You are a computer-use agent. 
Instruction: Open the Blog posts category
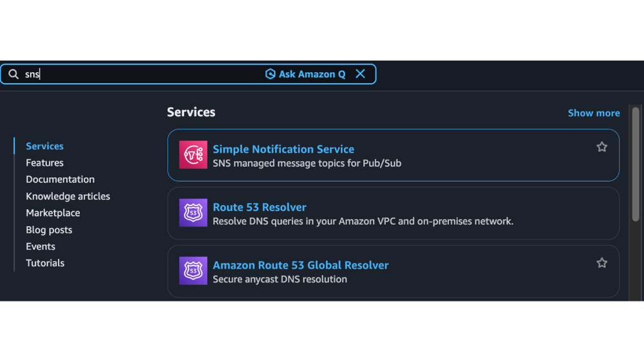point(49,230)
